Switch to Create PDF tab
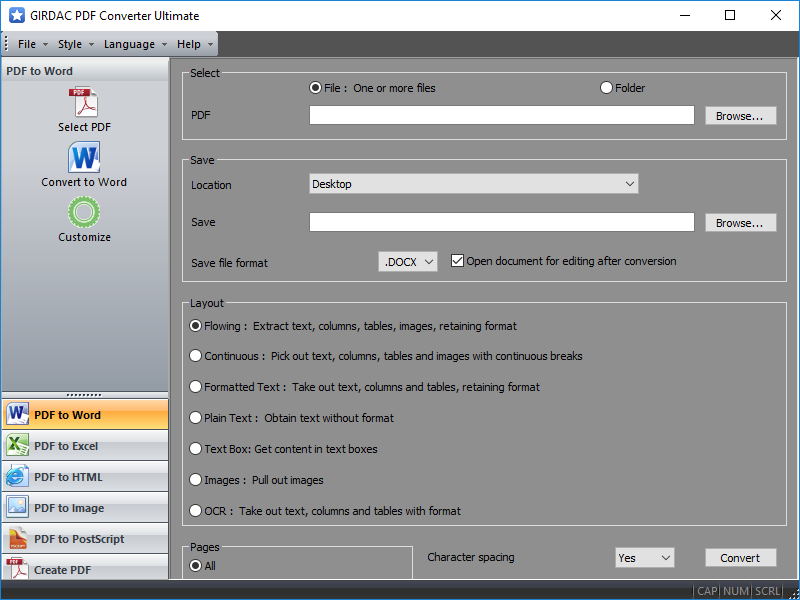Image resolution: width=800 pixels, height=600 pixels. coord(85,567)
